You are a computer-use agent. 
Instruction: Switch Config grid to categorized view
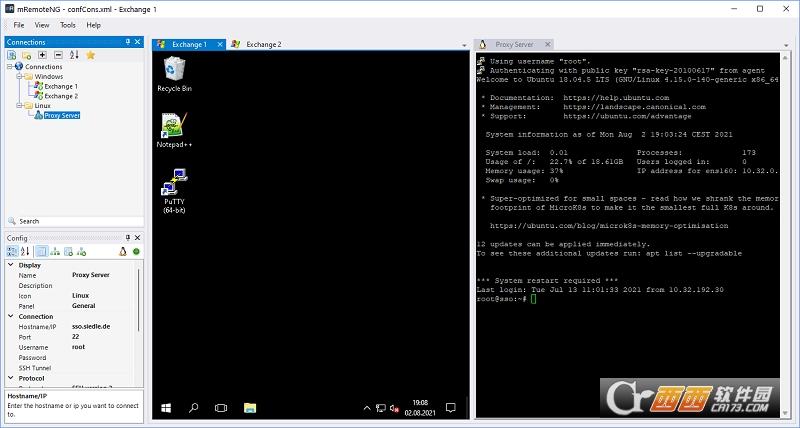12,251
